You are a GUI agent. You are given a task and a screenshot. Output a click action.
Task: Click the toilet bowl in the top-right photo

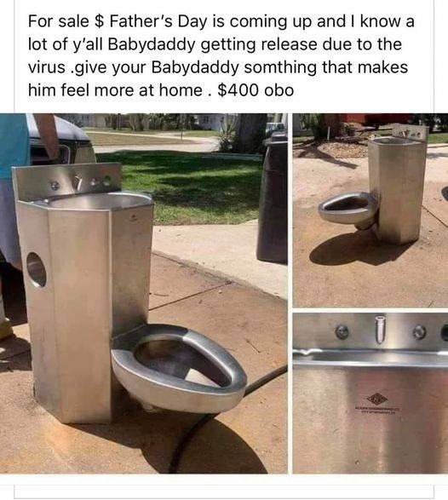[x=348, y=209]
